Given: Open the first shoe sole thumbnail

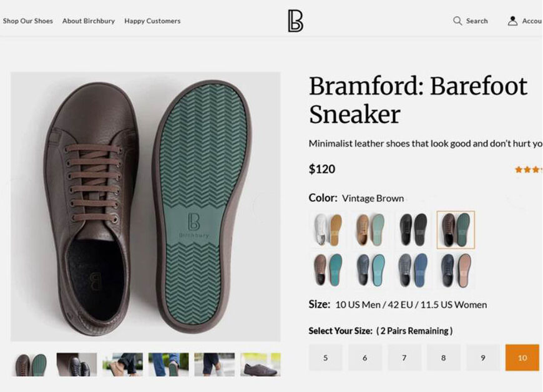Looking at the screenshot, I should coord(31,365).
